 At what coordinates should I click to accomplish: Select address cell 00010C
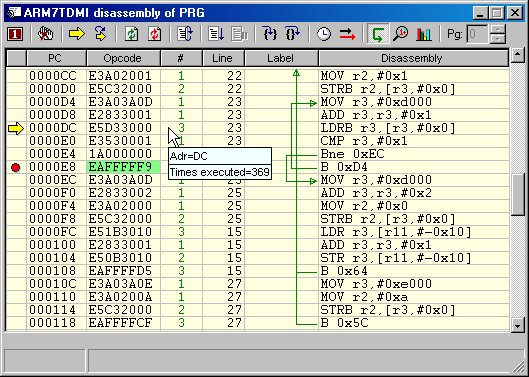click(x=56, y=284)
